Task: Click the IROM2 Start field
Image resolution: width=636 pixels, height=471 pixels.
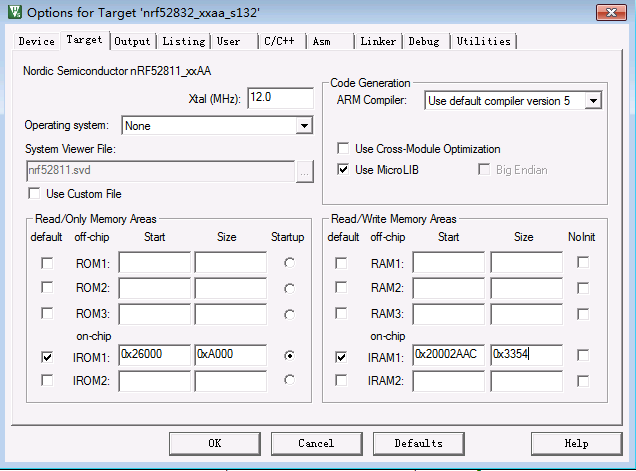Action: [155, 381]
